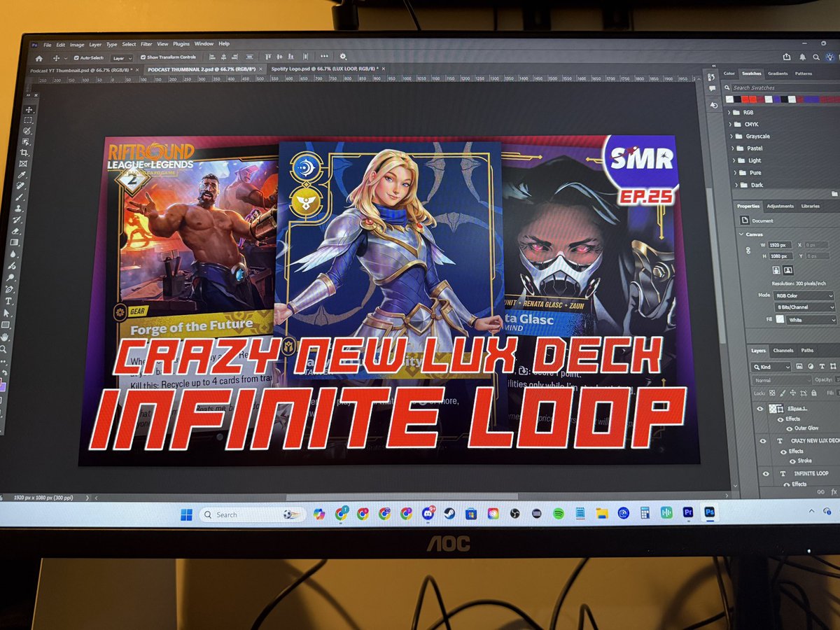
Task: Select the Path Selection tool
Action: (6, 313)
